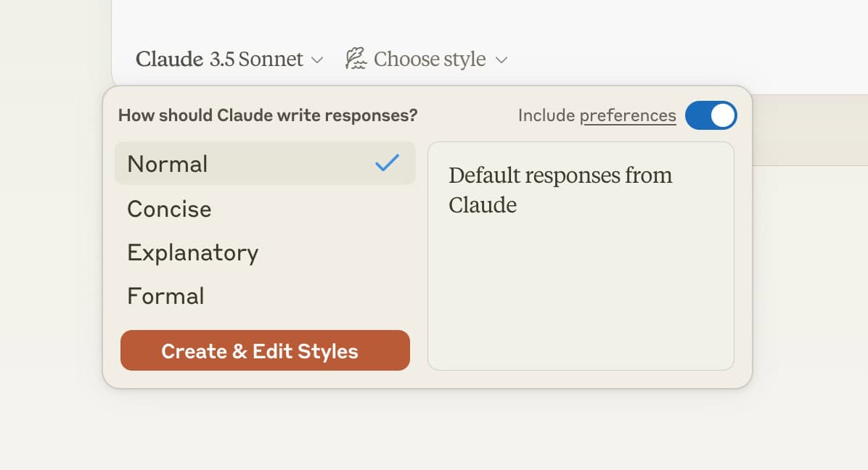
Task: Open the Choose style dropdown chevron
Action: pyautogui.click(x=502, y=61)
